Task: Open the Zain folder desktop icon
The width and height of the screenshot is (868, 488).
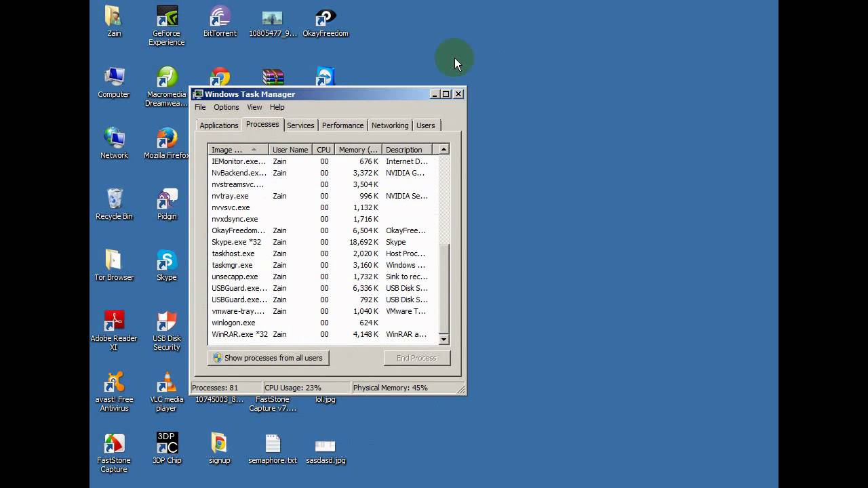Action: click(x=113, y=22)
